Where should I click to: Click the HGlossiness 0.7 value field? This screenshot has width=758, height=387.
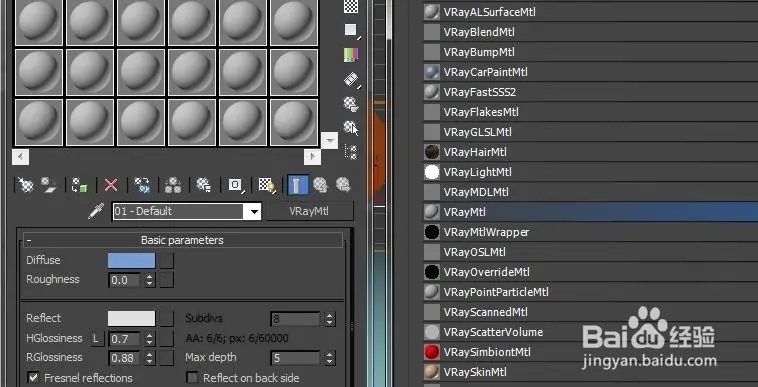[125, 339]
